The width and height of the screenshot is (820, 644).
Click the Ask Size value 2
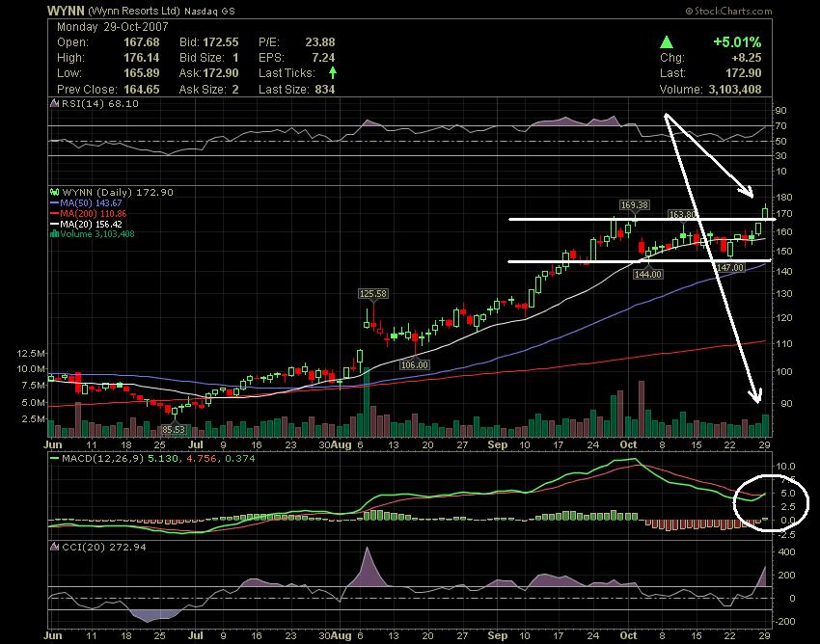(235, 90)
